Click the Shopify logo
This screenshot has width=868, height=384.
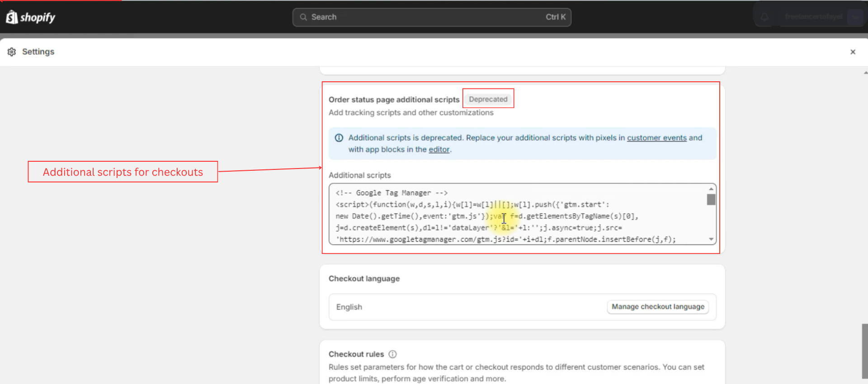click(x=30, y=17)
